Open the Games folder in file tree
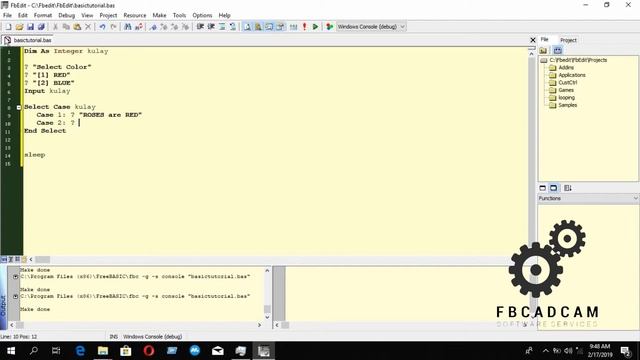Screen dimensions: 640x360 click(x=566, y=90)
